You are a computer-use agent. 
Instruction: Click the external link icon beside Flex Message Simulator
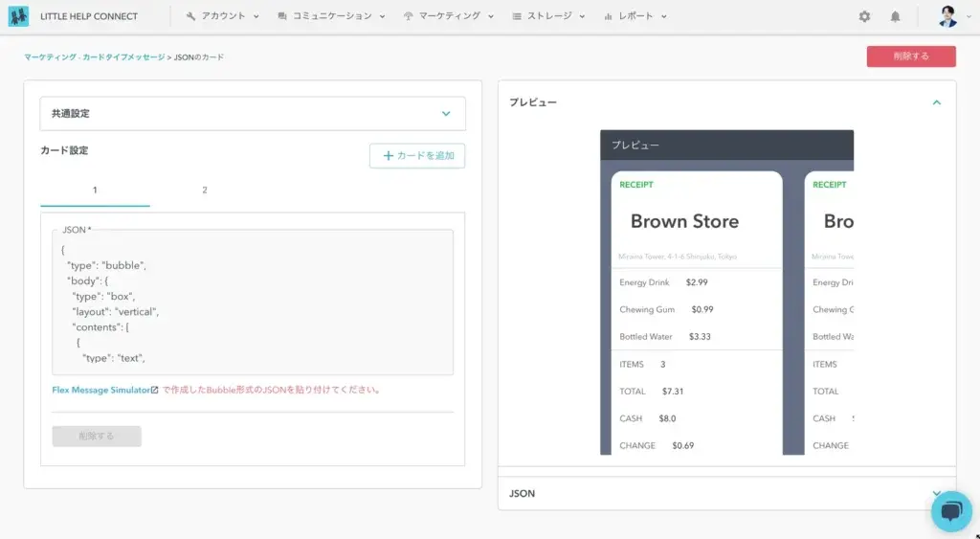(x=155, y=391)
